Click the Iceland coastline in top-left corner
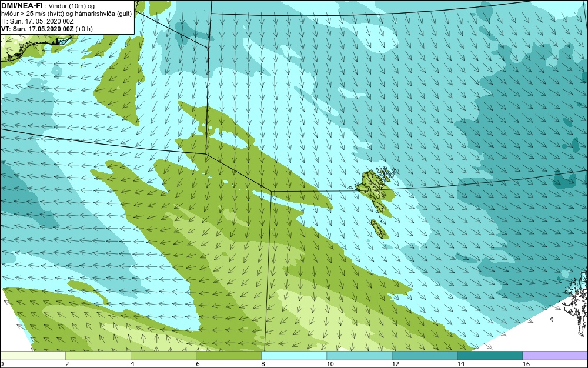This screenshot has width=588, height=368. [x=36, y=47]
